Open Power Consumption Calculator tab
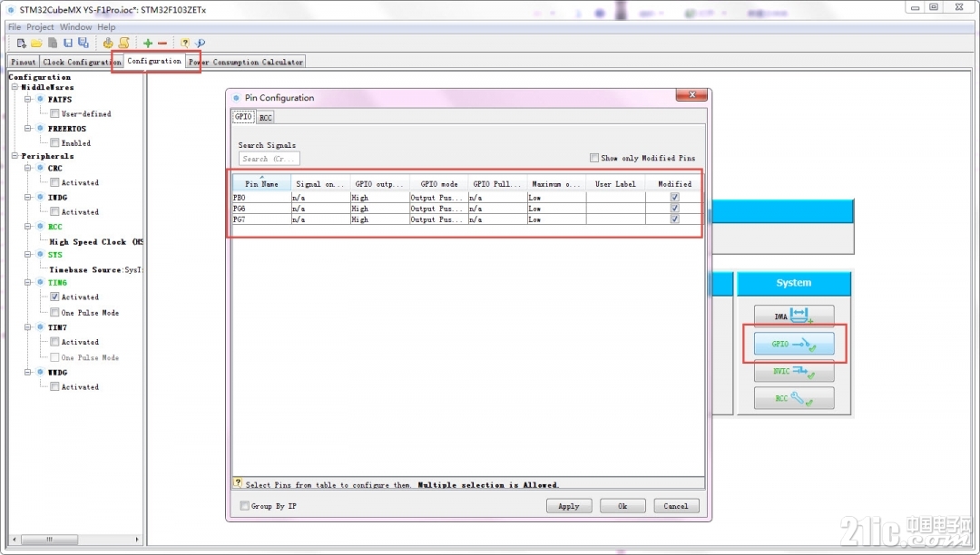Screen dimensions: 980x555 [246, 62]
